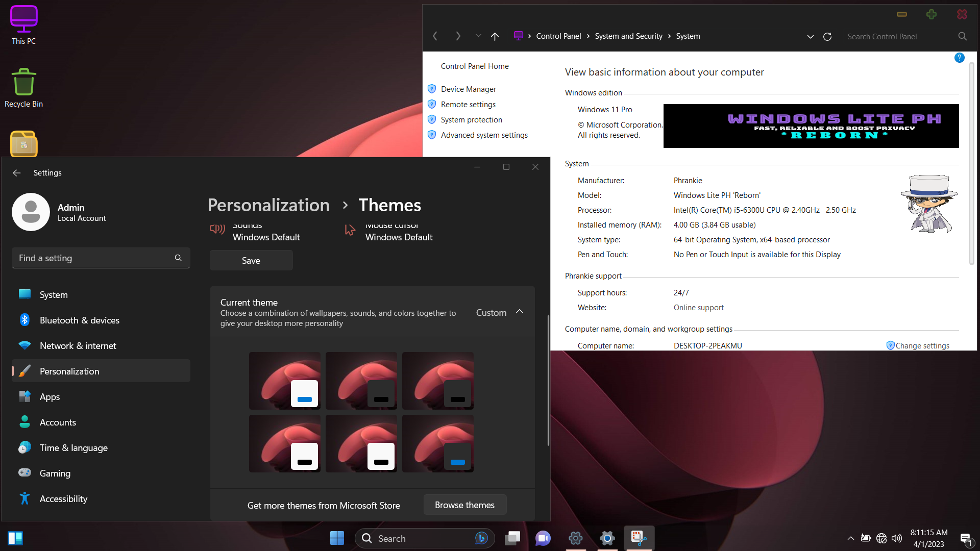Show hidden system tray icons
The image size is (980, 551).
point(851,538)
